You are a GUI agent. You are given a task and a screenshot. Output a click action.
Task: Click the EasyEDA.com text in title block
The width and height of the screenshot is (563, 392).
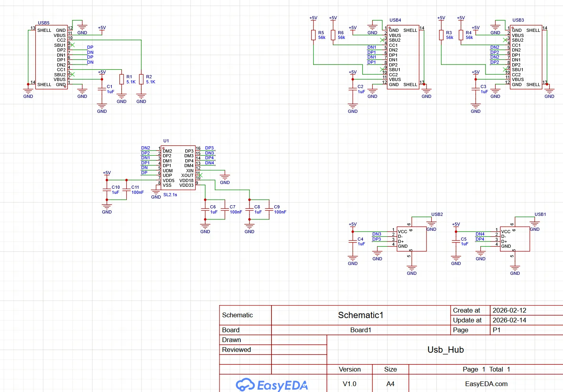[x=486, y=384]
